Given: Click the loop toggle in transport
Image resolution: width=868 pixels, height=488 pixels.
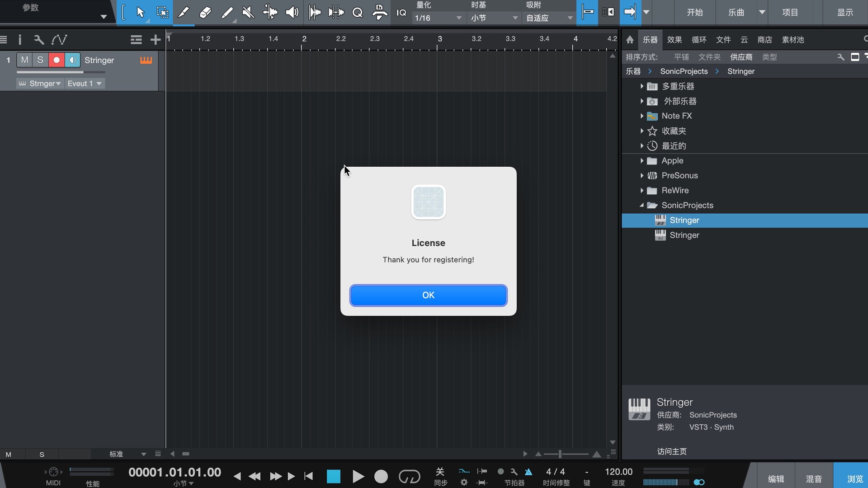Looking at the screenshot, I should [409, 476].
